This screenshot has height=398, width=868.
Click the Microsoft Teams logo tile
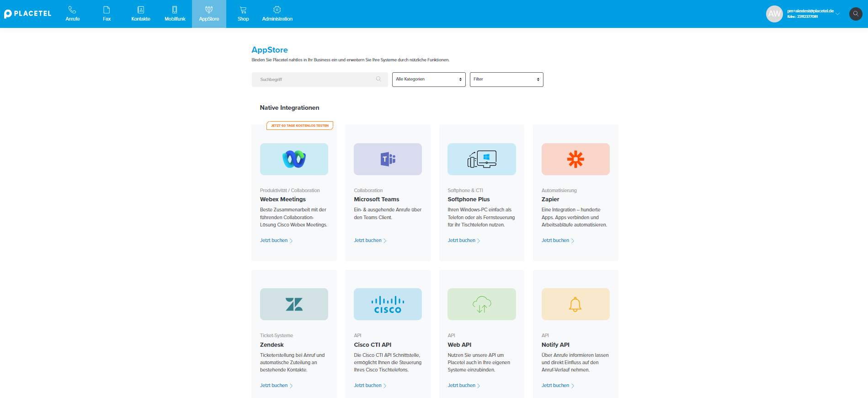click(x=388, y=159)
